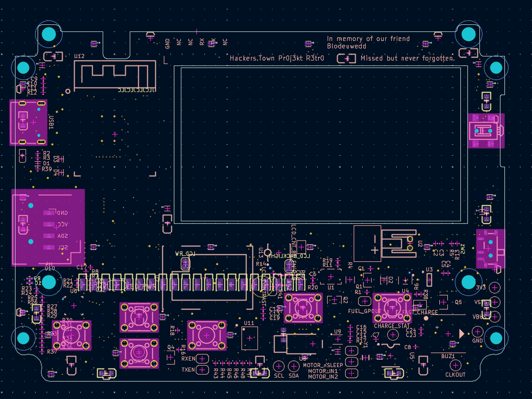This screenshot has height=399, width=532.
Task: Click the U11 footprint outline
Action: tap(250, 338)
